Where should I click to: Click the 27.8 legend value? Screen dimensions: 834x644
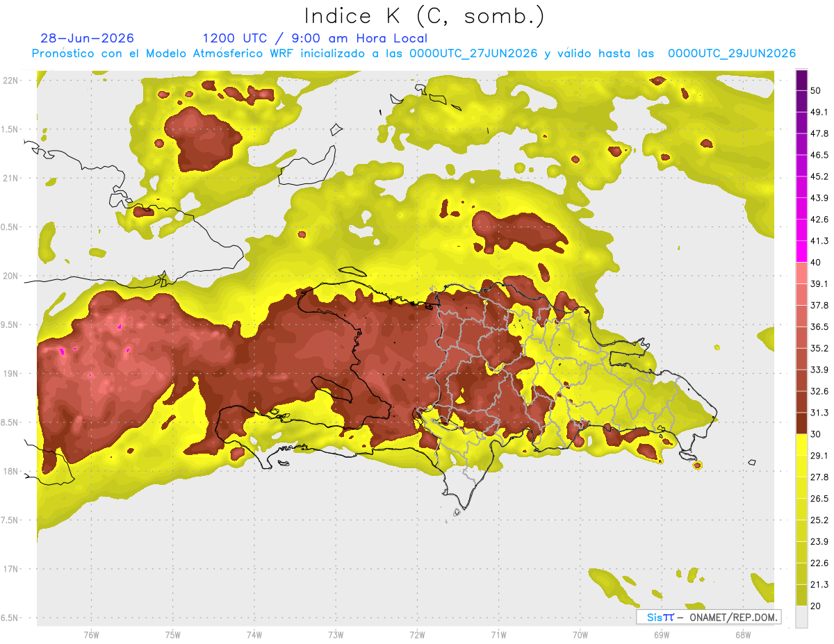click(x=819, y=477)
